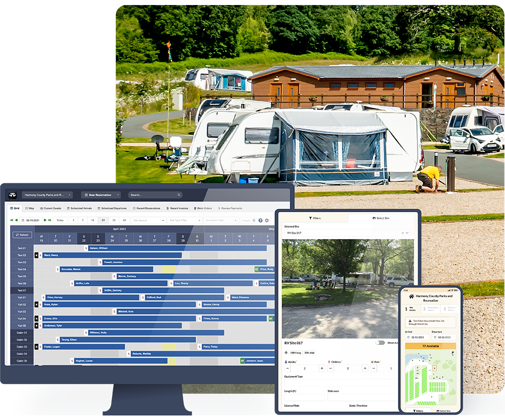Click the Arrival date field on the phone

coord(417,337)
